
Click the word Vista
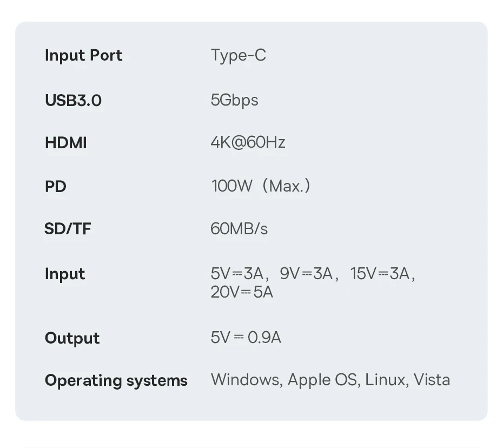pyautogui.click(x=432, y=380)
